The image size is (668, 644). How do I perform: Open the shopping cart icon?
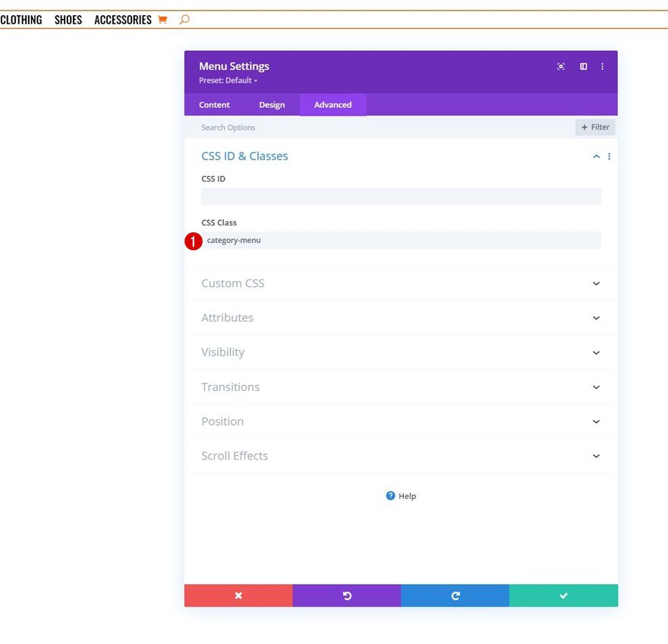pyautogui.click(x=162, y=19)
